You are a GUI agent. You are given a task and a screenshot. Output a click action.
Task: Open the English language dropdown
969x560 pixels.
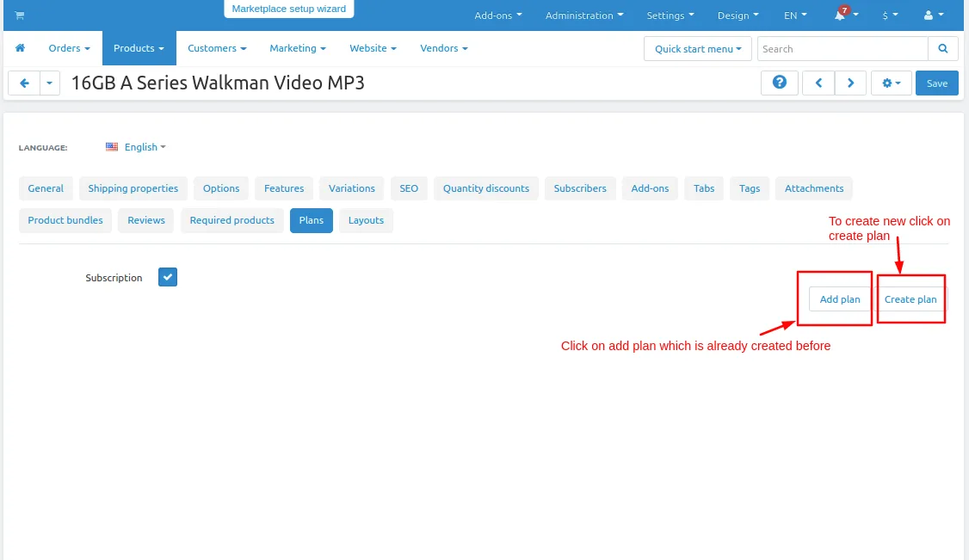145,147
